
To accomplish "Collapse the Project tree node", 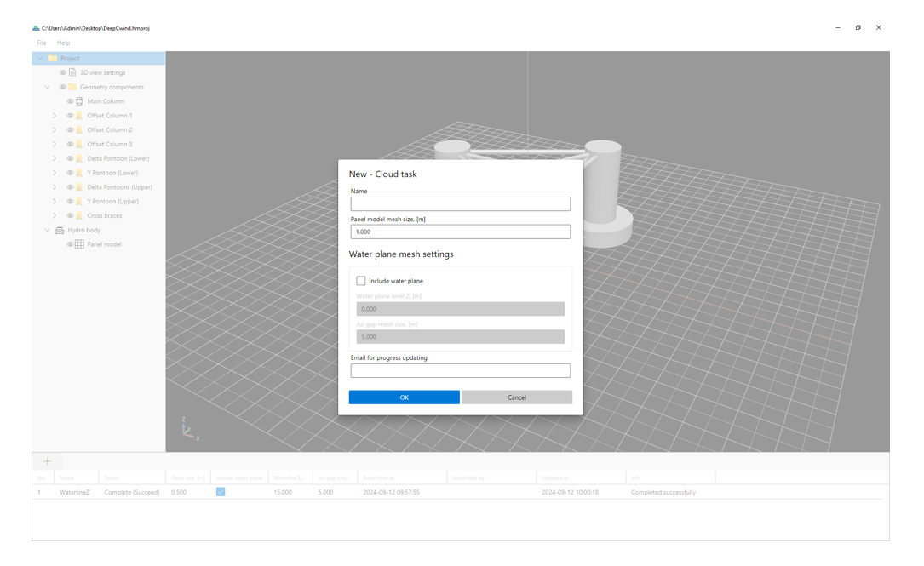I will point(40,59).
